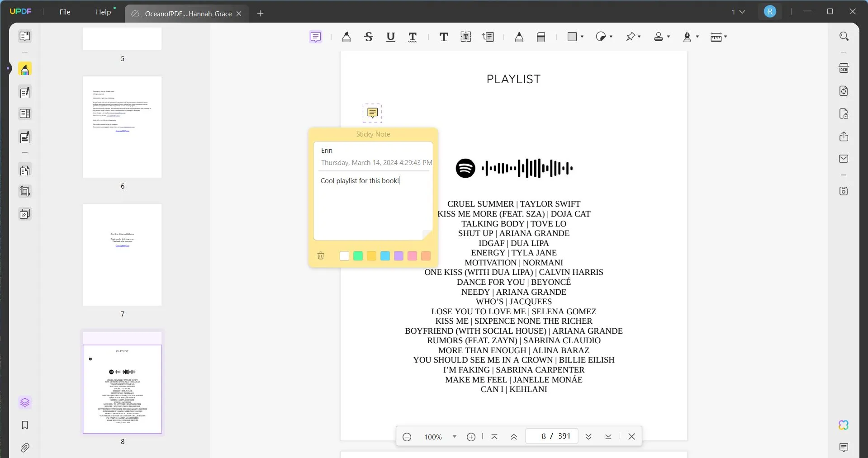The image size is (868, 458).
Task: Open the Help menu
Action: click(103, 12)
